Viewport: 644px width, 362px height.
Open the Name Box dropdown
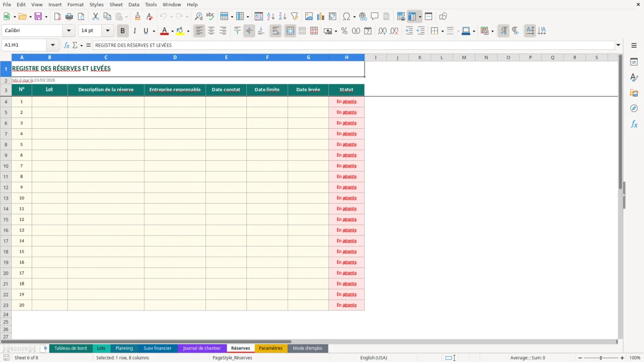[x=53, y=45]
